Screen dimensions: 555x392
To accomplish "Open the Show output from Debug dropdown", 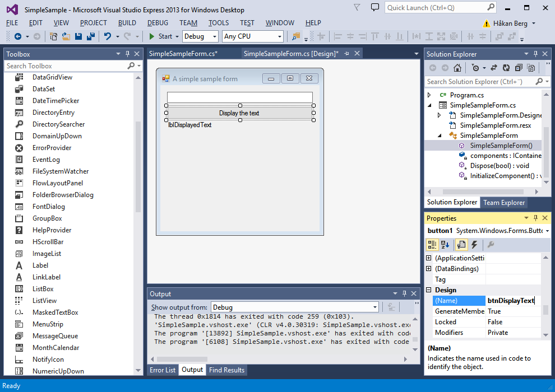I will point(375,307).
